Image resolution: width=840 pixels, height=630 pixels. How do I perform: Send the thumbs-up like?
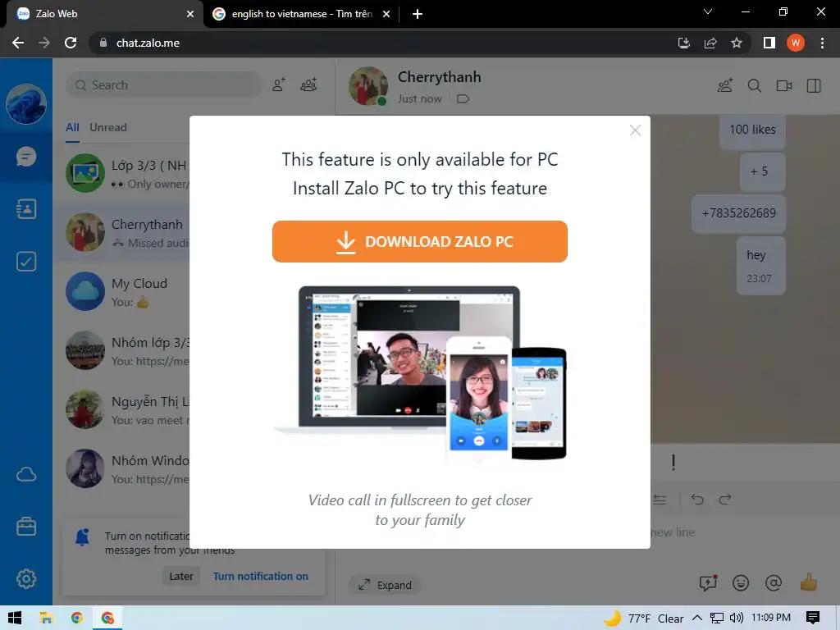click(808, 582)
